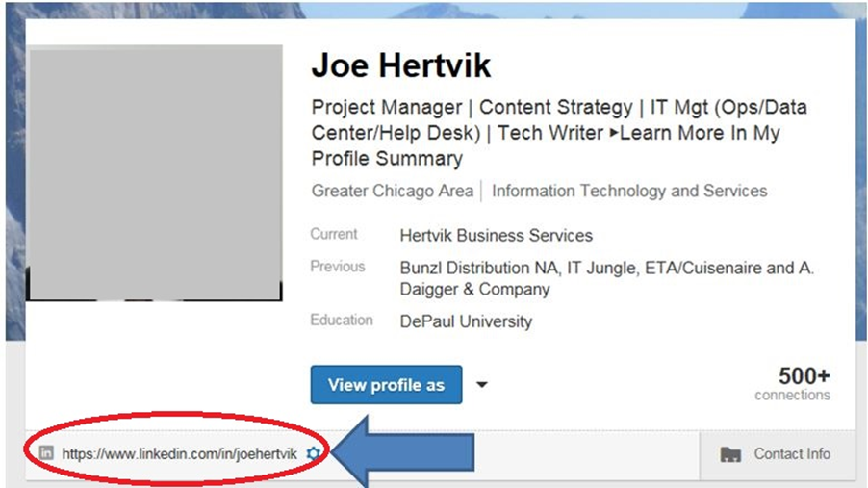Open the Contact Info tab label

[791, 453]
